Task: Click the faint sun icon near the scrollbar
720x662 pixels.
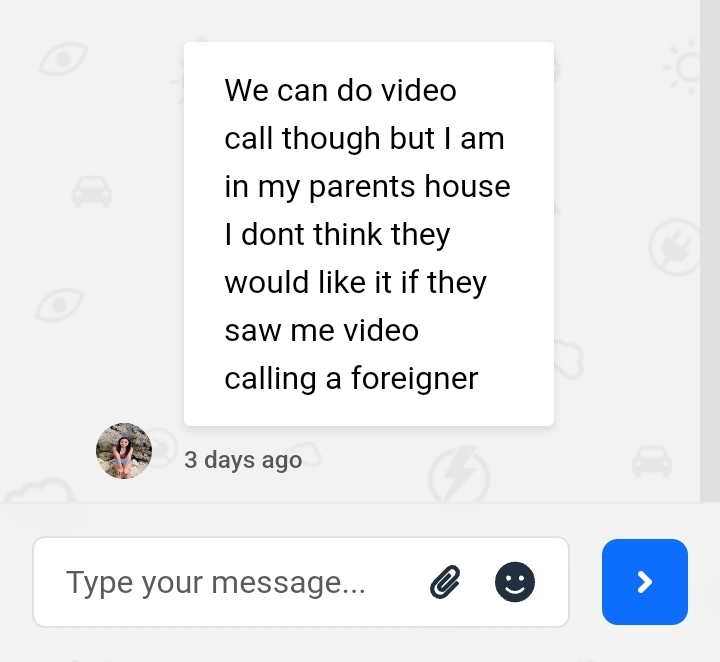Action: pyautogui.click(x=684, y=67)
